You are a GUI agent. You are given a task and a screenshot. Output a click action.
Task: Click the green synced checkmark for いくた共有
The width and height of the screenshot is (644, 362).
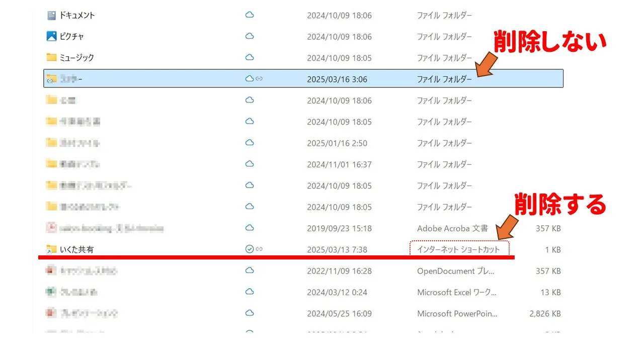[x=249, y=249]
